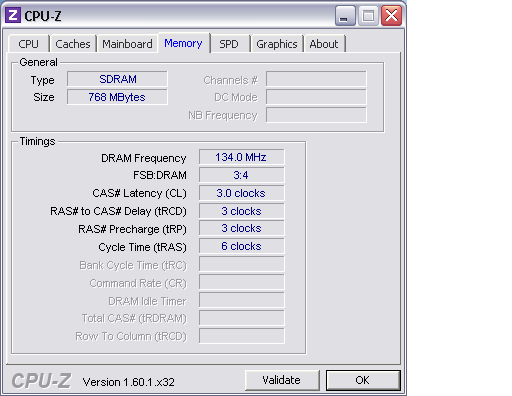512x396 pixels.
Task: Click the NB Frequency label
Action: click(x=223, y=116)
